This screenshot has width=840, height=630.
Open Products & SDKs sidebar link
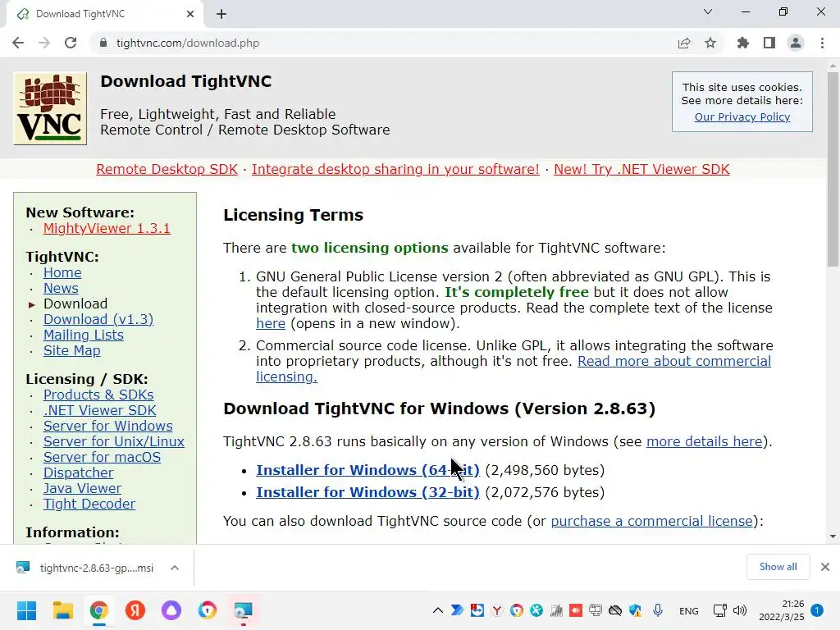98,395
